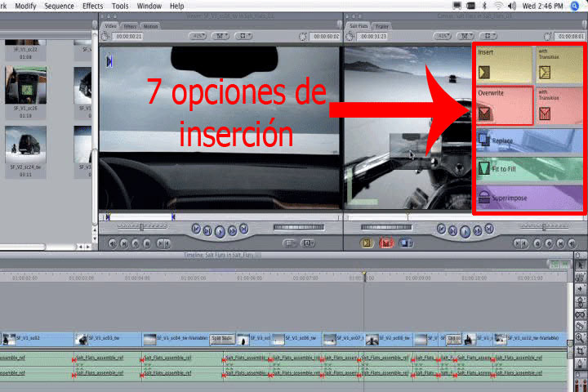The height and width of the screenshot is (392, 588).
Task: Select the Razor Blade tool
Action: [x=581, y=325]
